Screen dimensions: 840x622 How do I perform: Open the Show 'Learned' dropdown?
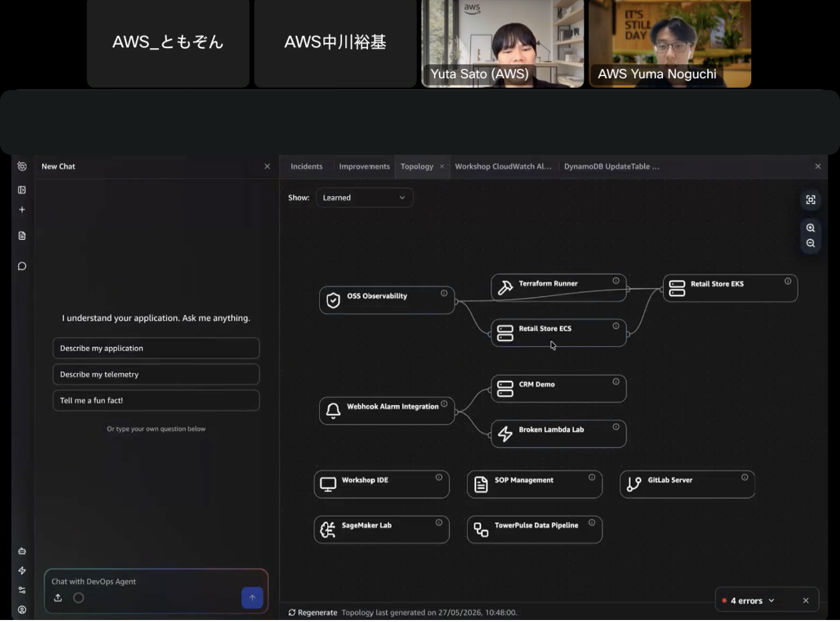(365, 198)
